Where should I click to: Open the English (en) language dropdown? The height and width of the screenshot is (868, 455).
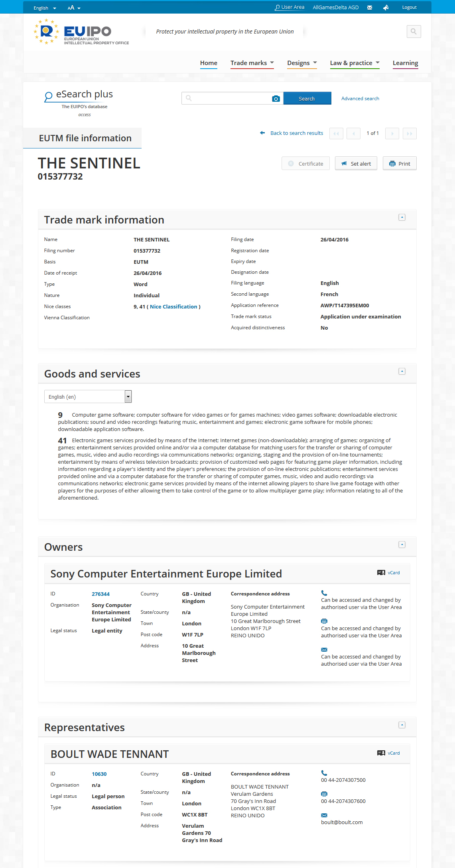tap(88, 397)
